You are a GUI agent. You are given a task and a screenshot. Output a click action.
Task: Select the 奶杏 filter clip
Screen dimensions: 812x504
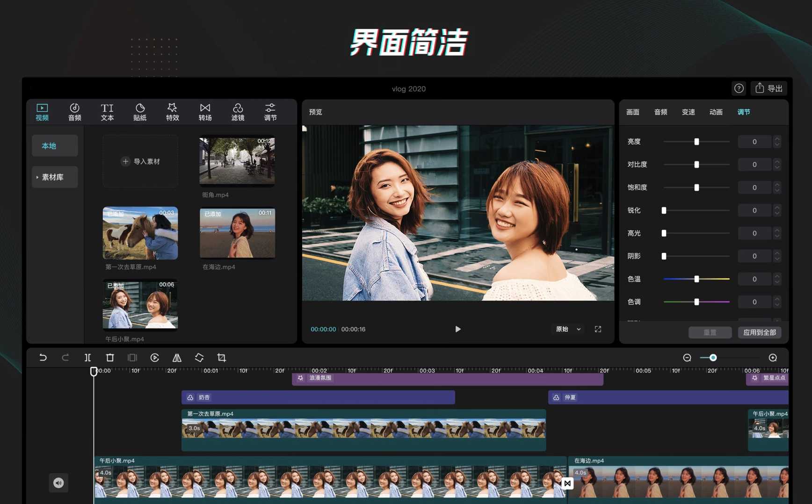318,397
